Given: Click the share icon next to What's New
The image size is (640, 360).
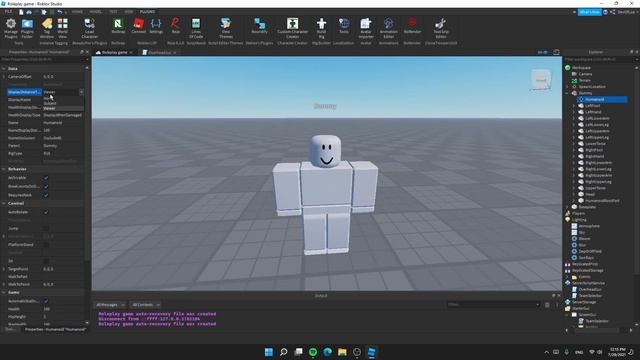Looking at the screenshot, I should (613, 12).
